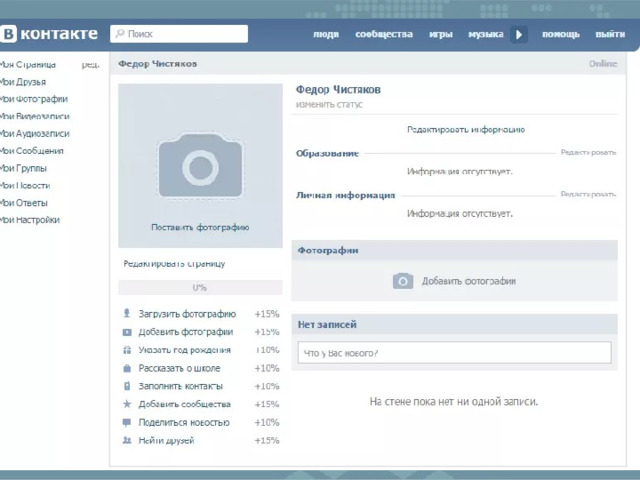This screenshot has height=480, width=640.
Task: Click the Поставить фотографию link
Action: 200,227
